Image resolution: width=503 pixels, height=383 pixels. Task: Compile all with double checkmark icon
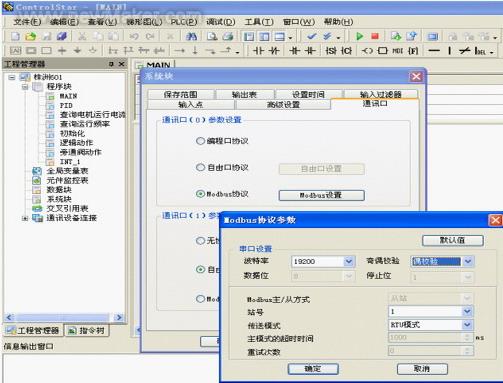pos(327,36)
